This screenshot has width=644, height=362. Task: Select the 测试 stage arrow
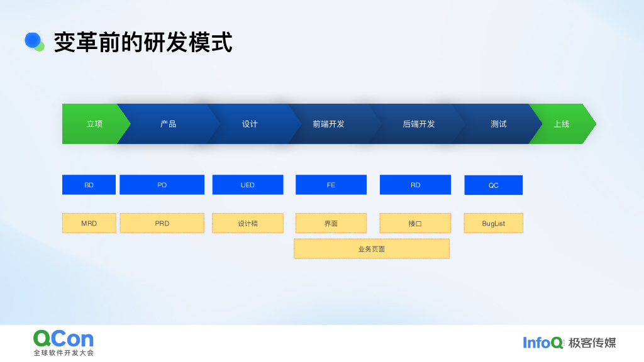pyautogui.click(x=499, y=124)
